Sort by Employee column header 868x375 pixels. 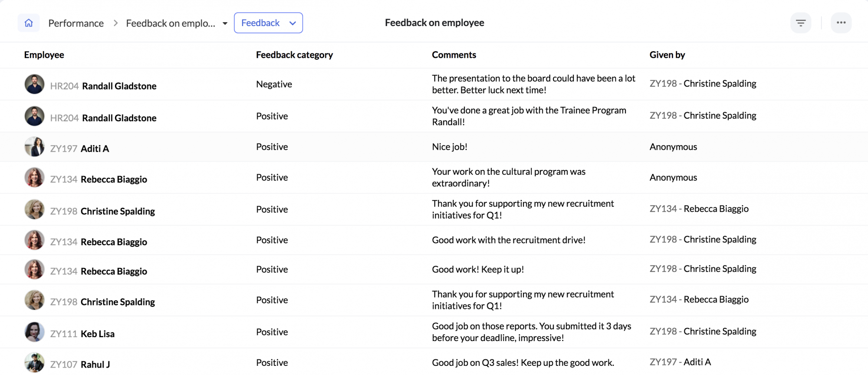[x=44, y=55]
